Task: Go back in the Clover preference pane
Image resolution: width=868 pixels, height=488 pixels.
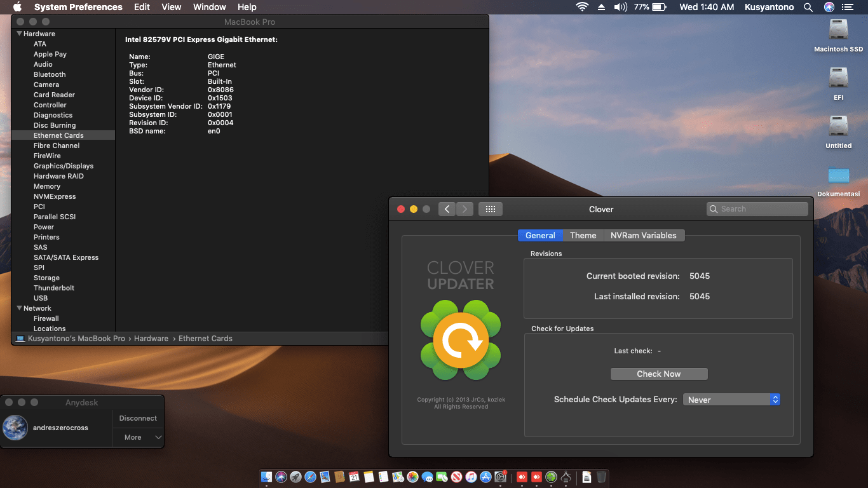Action: tap(447, 209)
